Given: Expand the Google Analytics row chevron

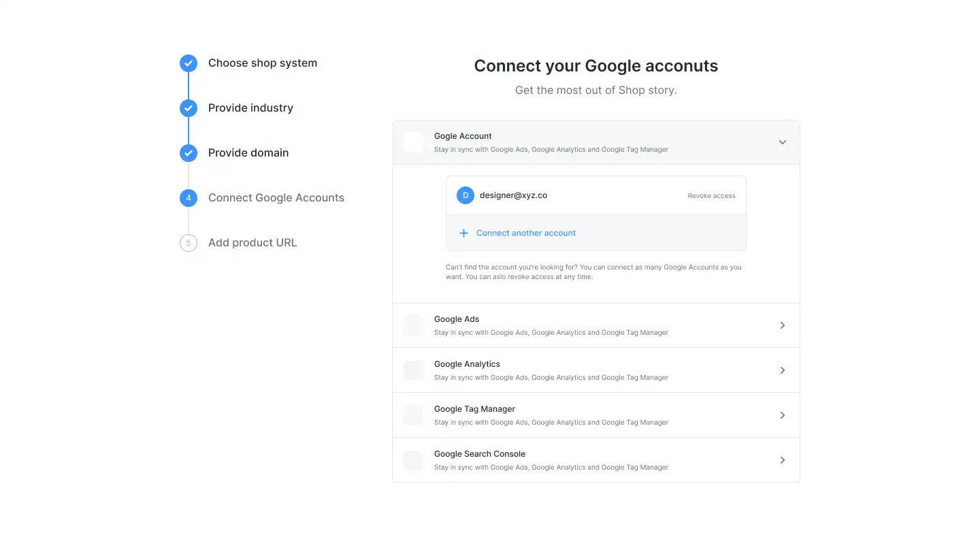Looking at the screenshot, I should click(x=783, y=370).
